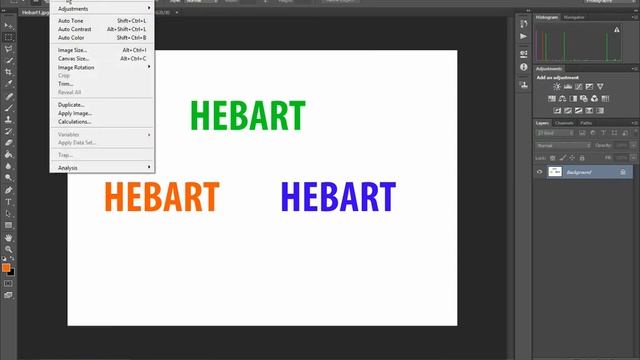Viewport: 640px width, 360px height.
Task: Select the Hand tool
Action: coord(8,238)
